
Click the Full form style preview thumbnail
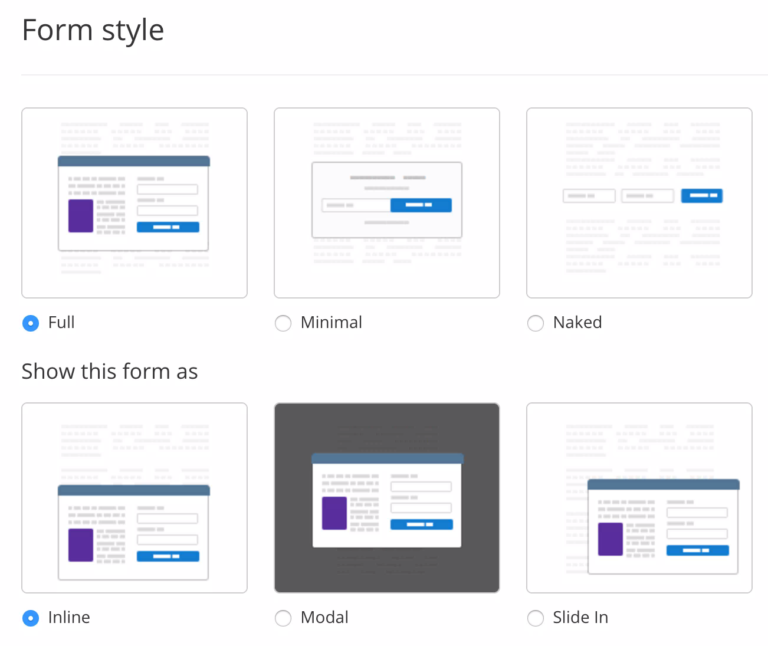click(x=134, y=203)
